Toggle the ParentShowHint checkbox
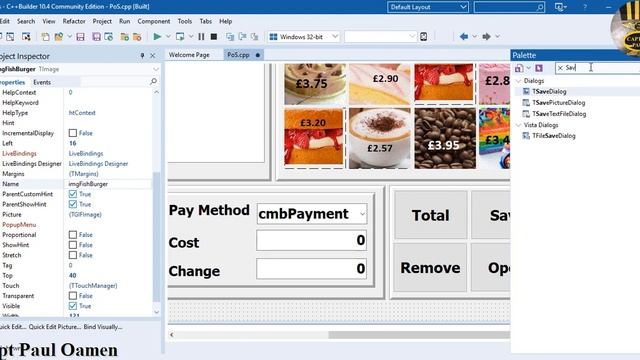The width and height of the screenshot is (640, 360). [73, 204]
